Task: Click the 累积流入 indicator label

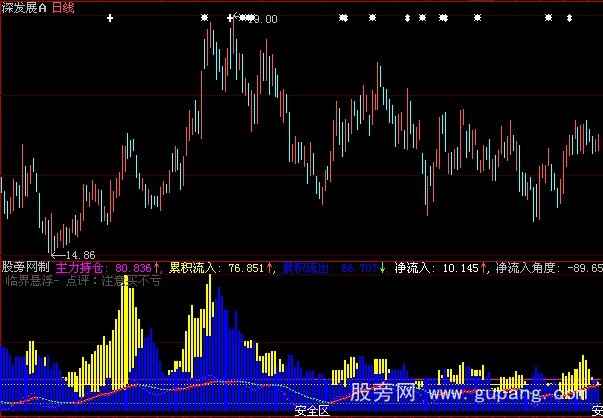Action: pyautogui.click(x=196, y=268)
